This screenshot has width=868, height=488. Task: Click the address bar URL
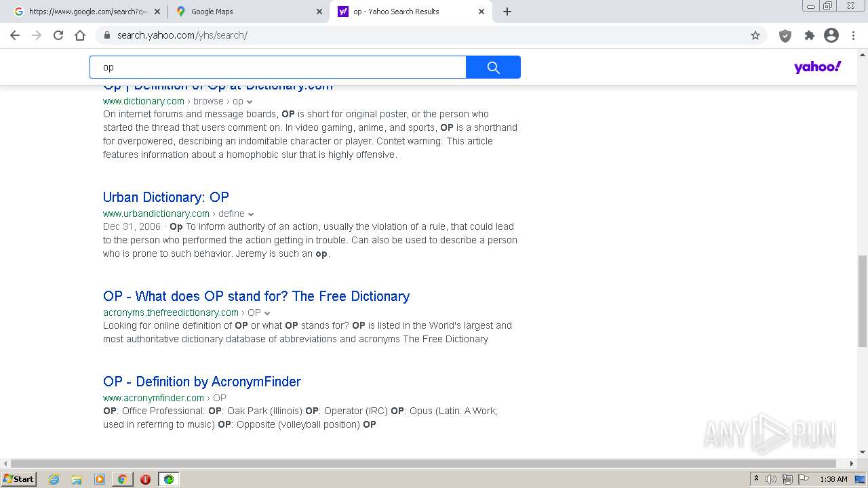pyautogui.click(x=182, y=35)
